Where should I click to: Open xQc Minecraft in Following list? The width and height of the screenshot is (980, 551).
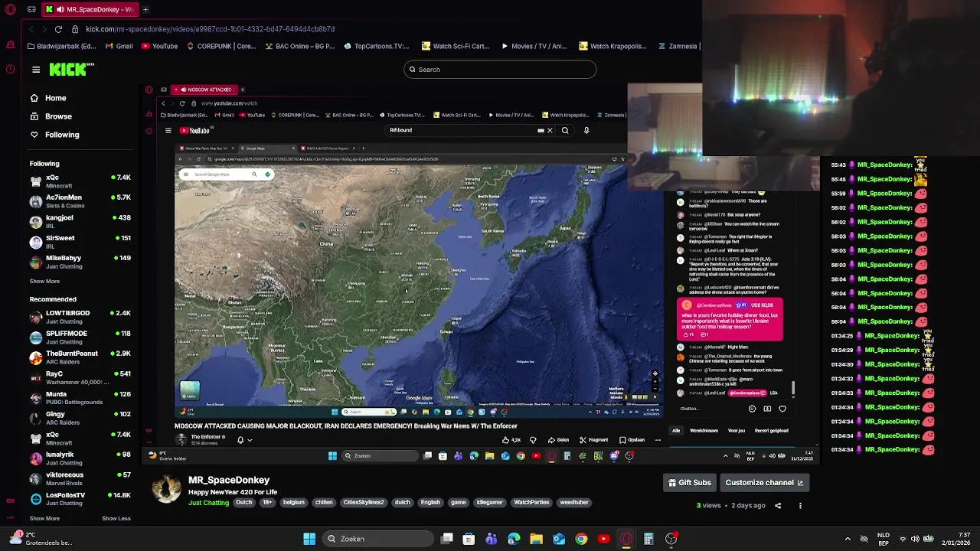coord(80,181)
